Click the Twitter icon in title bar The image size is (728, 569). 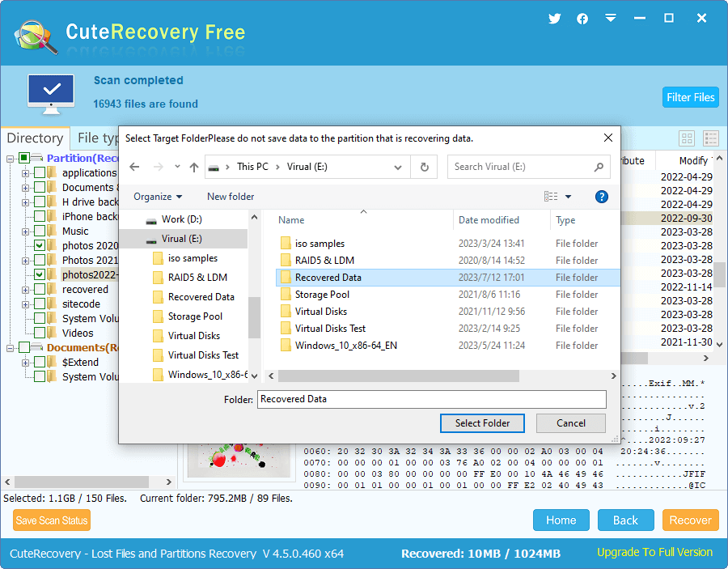(554, 19)
